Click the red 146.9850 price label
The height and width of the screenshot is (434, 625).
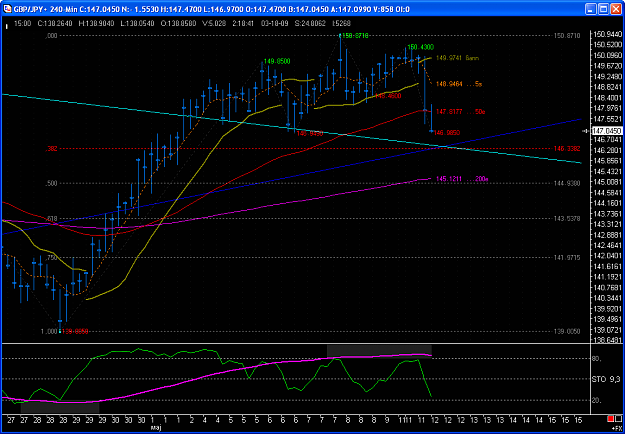tap(447, 132)
